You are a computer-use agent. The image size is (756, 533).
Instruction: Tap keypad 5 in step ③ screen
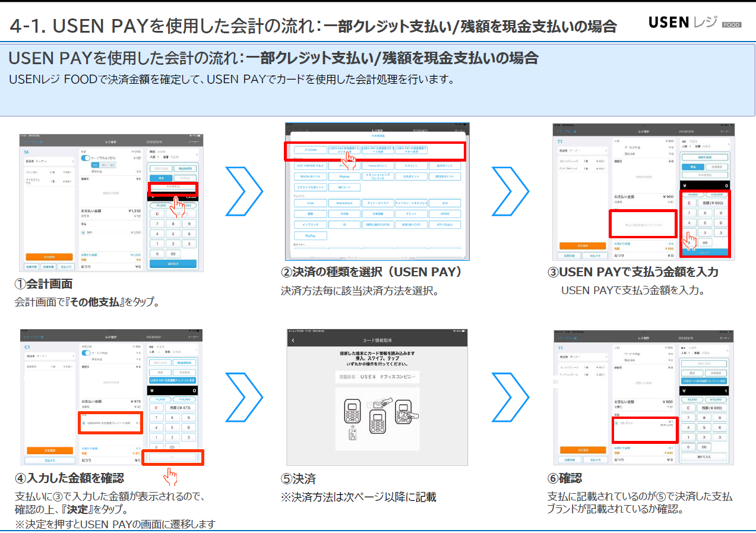click(705, 223)
